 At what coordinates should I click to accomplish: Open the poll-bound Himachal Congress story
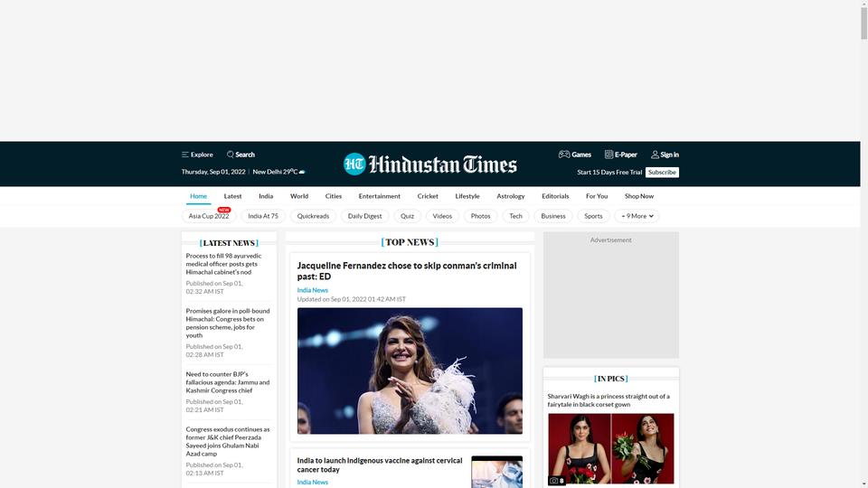coord(228,324)
